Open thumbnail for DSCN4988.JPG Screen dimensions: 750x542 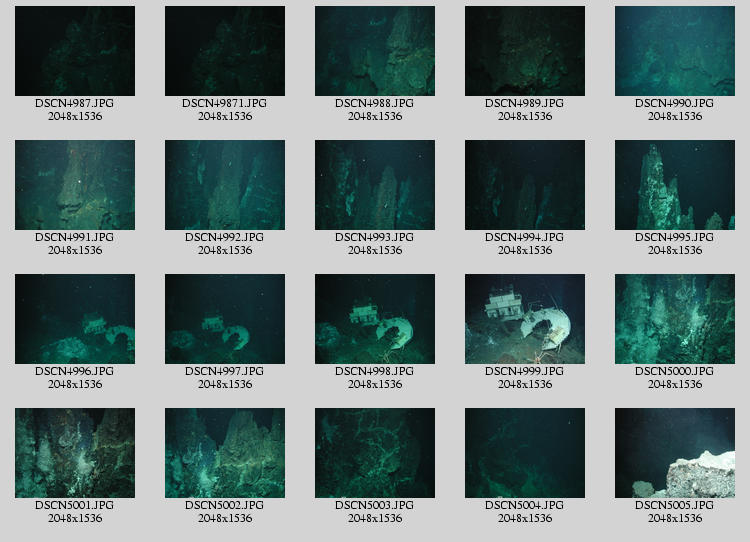coord(375,51)
